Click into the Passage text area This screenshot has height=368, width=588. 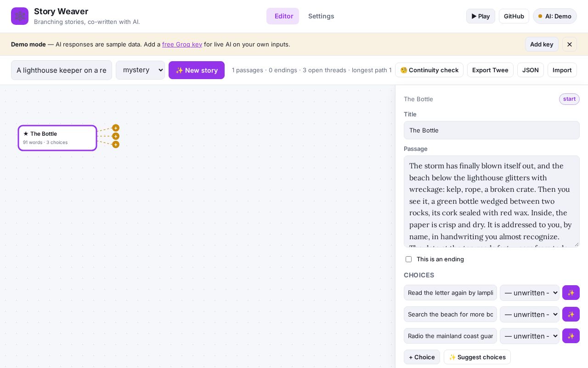point(492,201)
